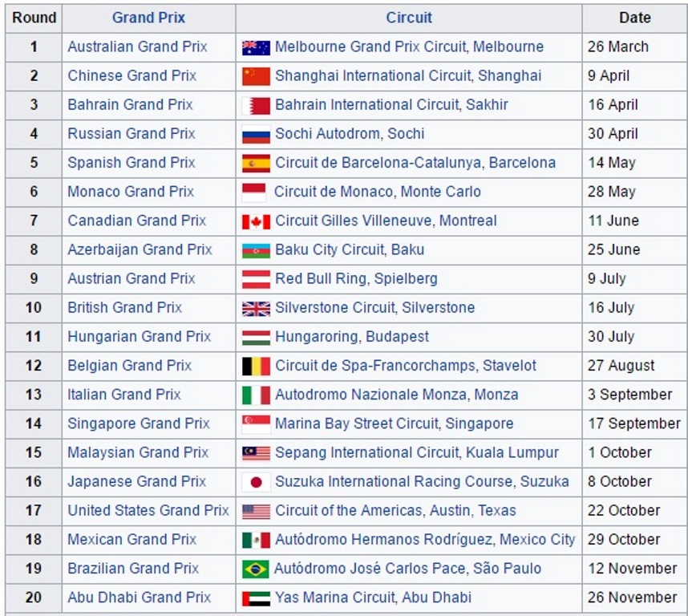
Task: Click the Austrian flag icon
Action: click(x=256, y=279)
